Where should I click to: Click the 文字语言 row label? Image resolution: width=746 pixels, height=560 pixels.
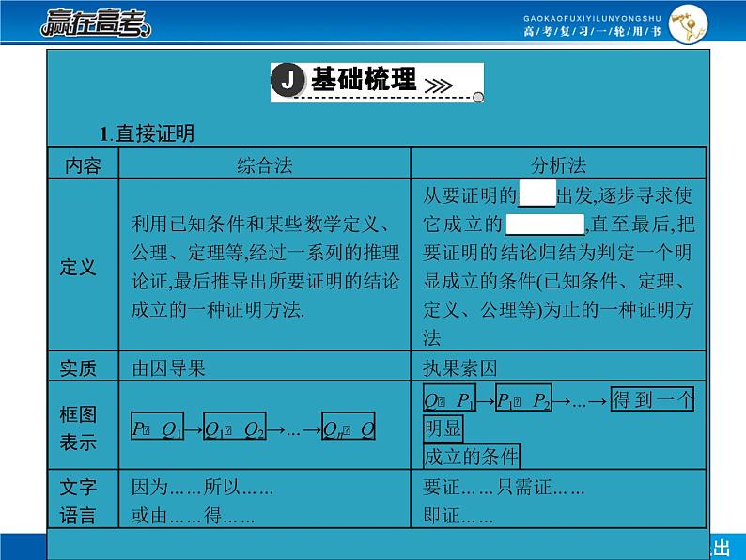point(78,502)
